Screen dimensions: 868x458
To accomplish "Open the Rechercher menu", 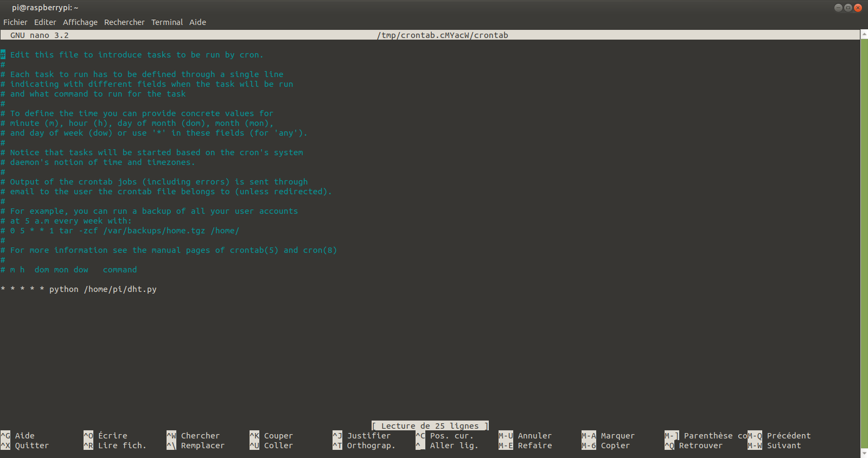I will click(x=124, y=22).
